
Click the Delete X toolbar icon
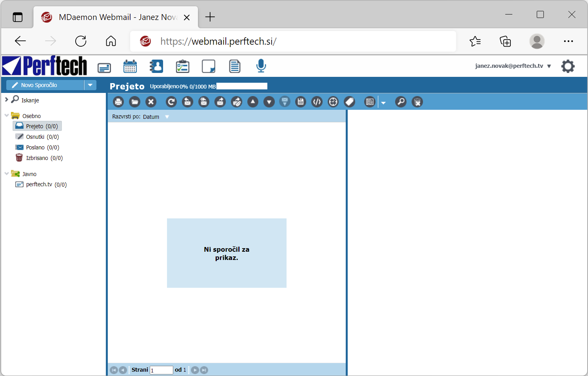coord(151,102)
